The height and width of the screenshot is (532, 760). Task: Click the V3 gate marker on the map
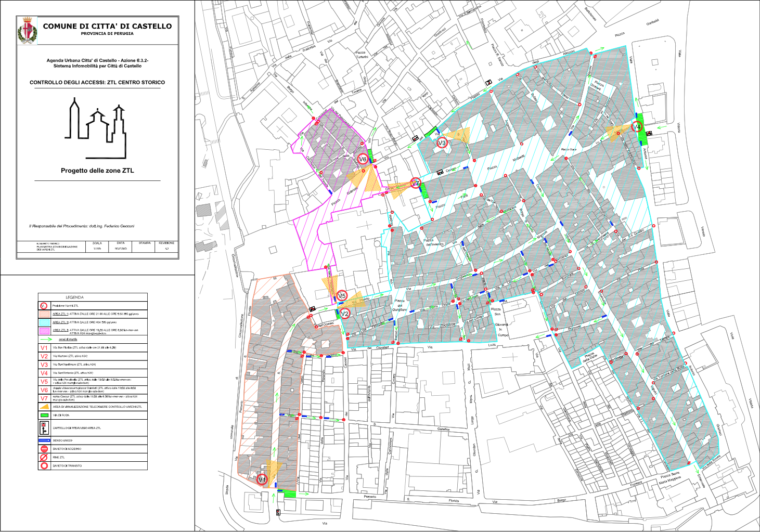[x=442, y=142]
